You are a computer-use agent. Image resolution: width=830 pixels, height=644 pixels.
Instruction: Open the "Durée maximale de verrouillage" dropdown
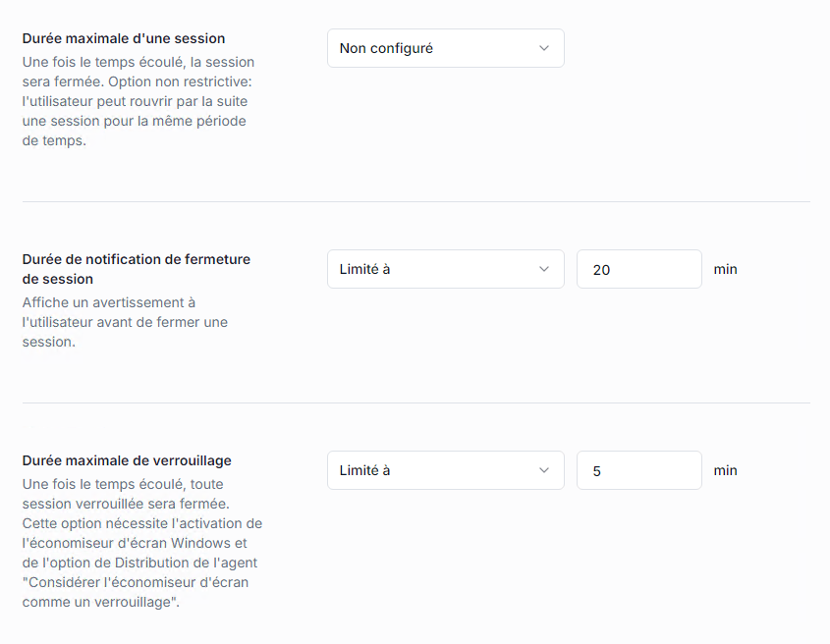(445, 470)
